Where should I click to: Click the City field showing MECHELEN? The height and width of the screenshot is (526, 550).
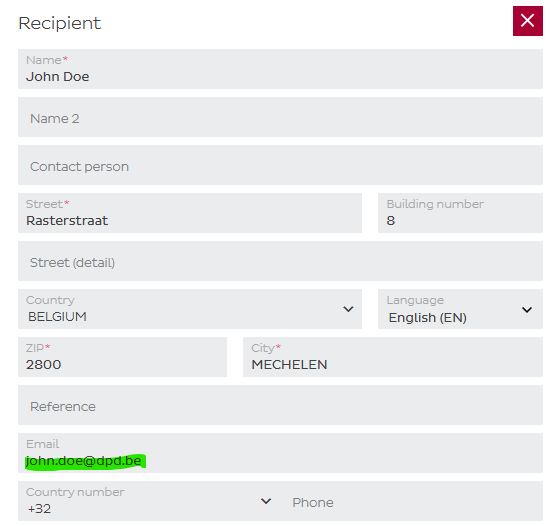(393, 357)
